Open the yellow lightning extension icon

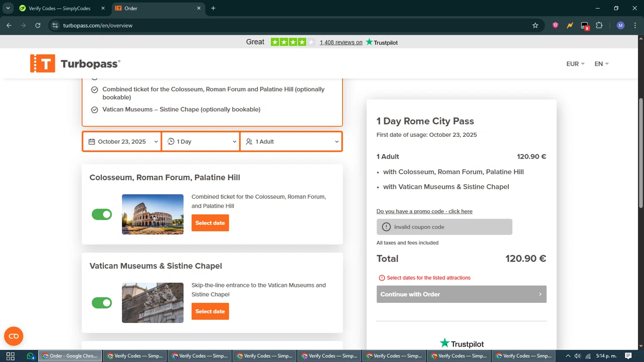point(570,26)
